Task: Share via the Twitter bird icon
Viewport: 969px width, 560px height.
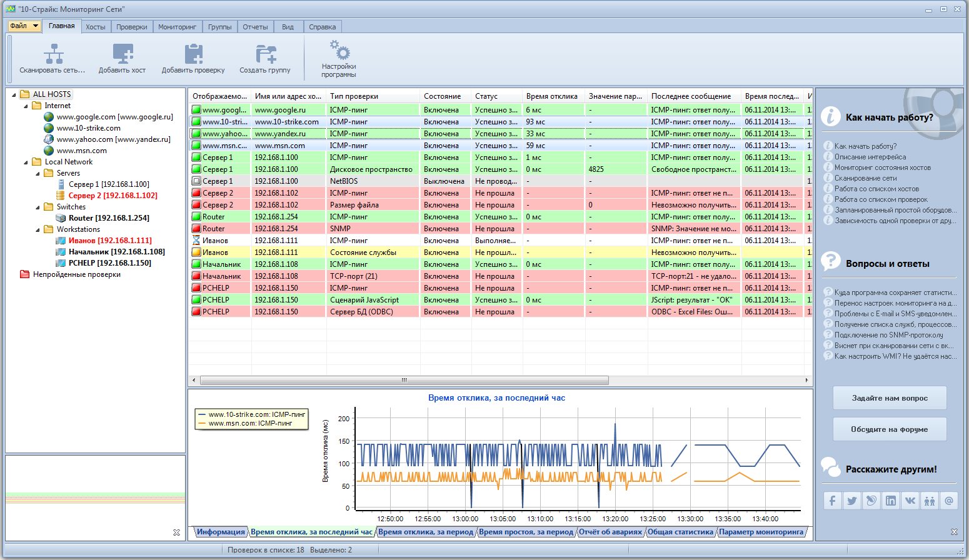Action: (x=851, y=501)
